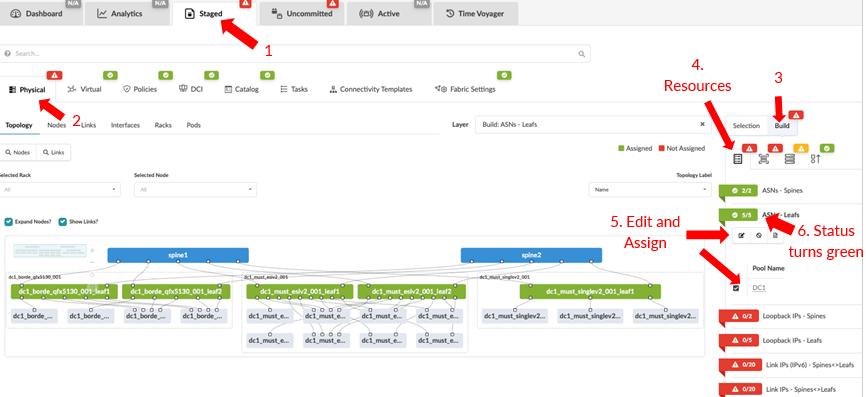
Task: Switch to the Selection panel tab
Action: click(746, 126)
